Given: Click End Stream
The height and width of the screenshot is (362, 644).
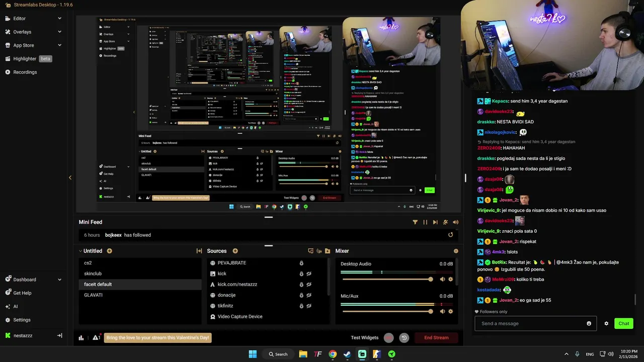Looking at the screenshot, I should [x=436, y=338].
